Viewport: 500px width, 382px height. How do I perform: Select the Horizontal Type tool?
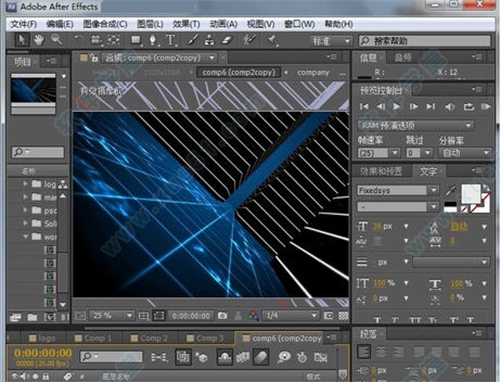(171, 40)
